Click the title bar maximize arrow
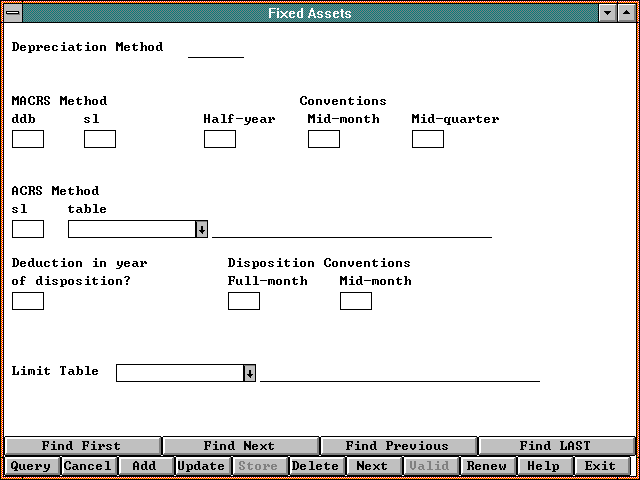This screenshot has width=640, height=480. click(x=625, y=13)
